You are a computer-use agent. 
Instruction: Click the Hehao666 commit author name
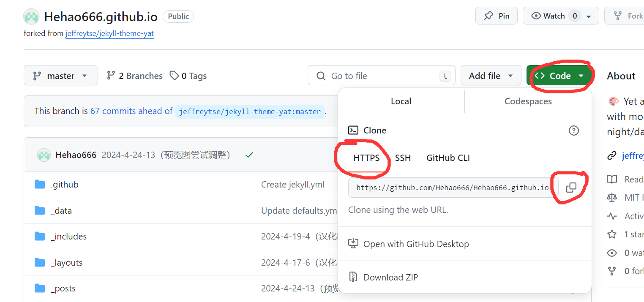tap(76, 155)
